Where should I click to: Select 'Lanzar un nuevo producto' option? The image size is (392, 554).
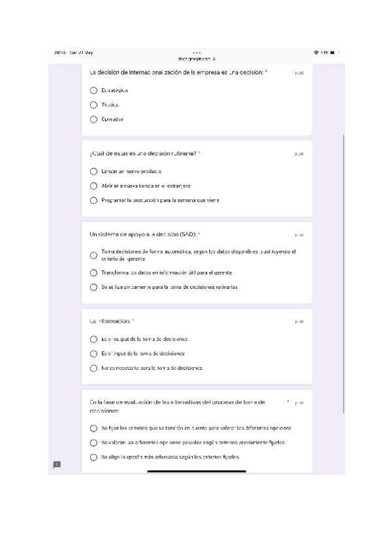(x=93, y=171)
